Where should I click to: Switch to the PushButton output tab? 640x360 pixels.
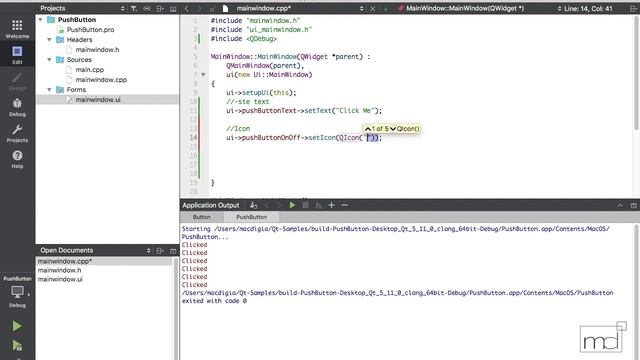[251, 217]
